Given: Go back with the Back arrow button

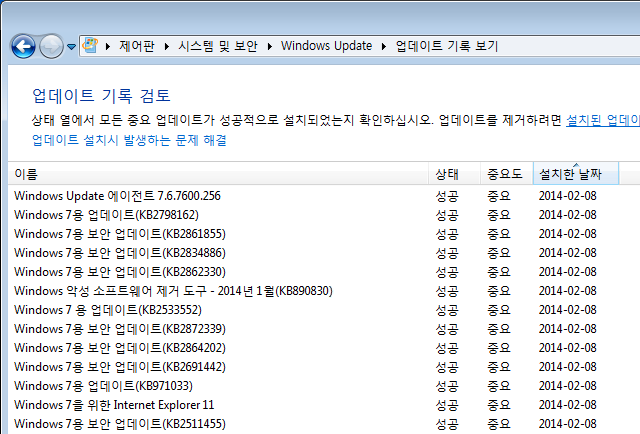Looking at the screenshot, I should point(23,47).
